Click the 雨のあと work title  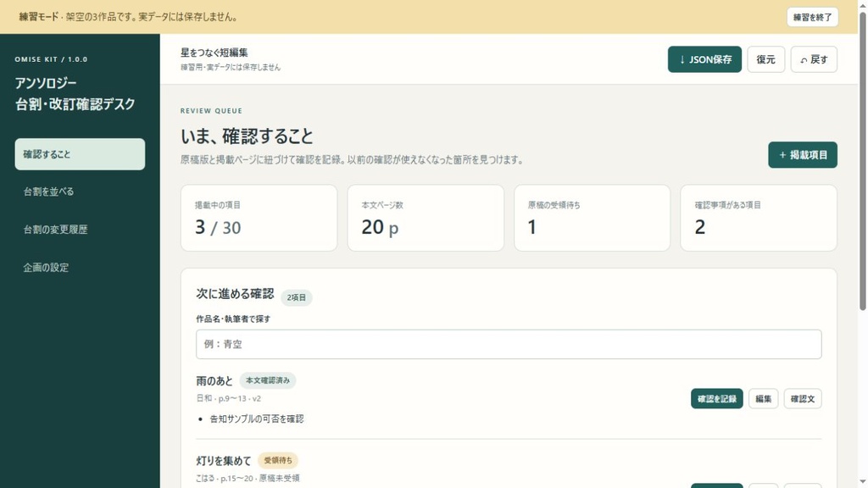(x=214, y=380)
